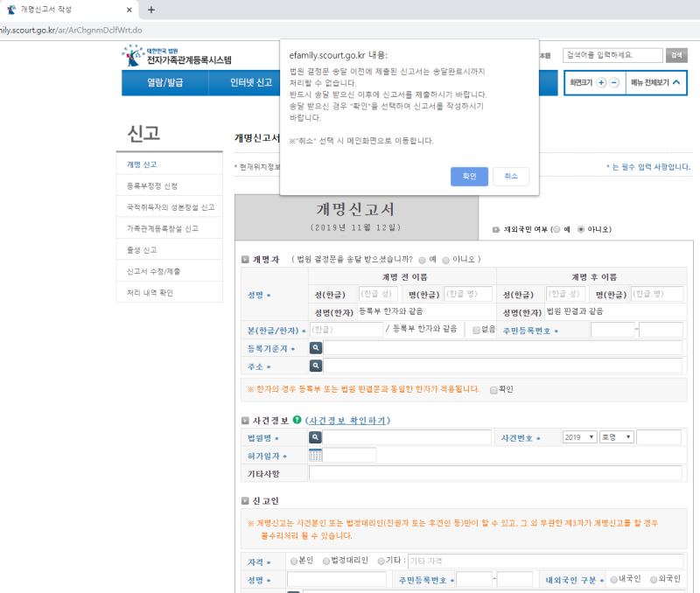
Task: Select 예 for 재외국민 여부
Action: point(556,229)
